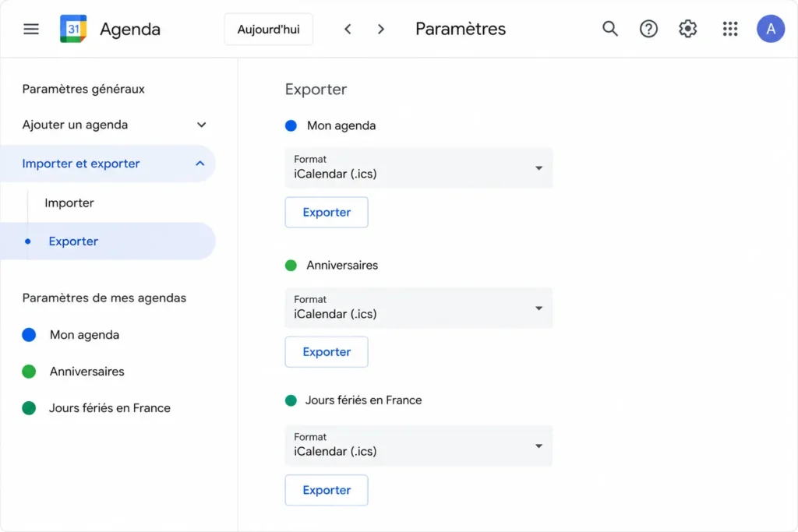Screen dimensions: 798x532
Task: Open the search magnifier
Action: click(609, 29)
